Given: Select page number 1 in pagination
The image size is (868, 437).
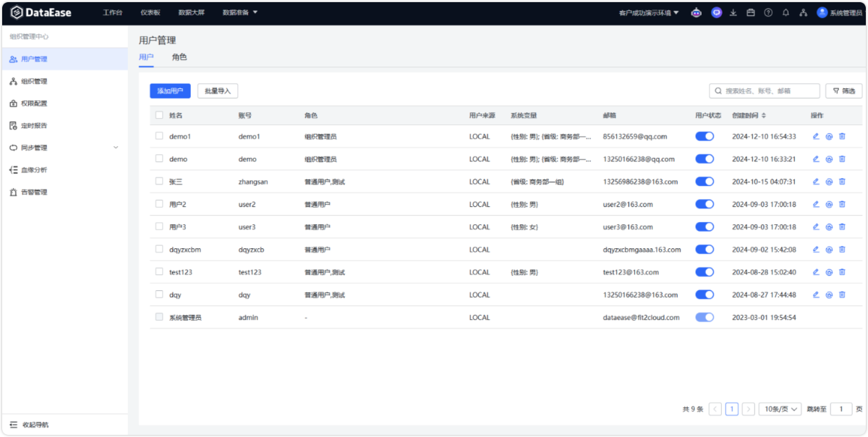Looking at the screenshot, I should 732,409.
